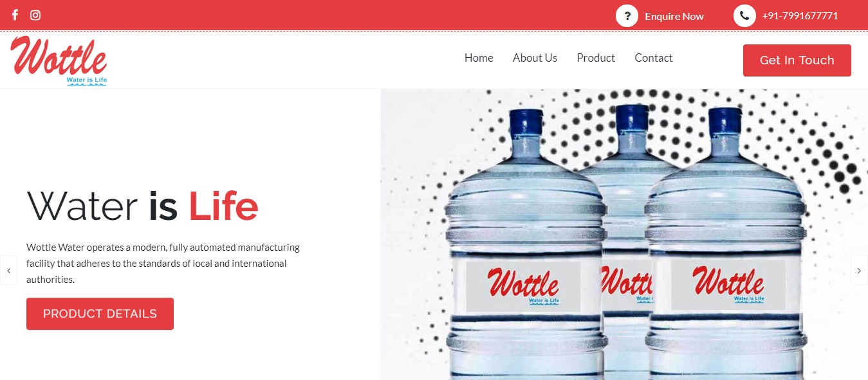Click the Enquire Now link
868x380 pixels.
click(x=674, y=16)
